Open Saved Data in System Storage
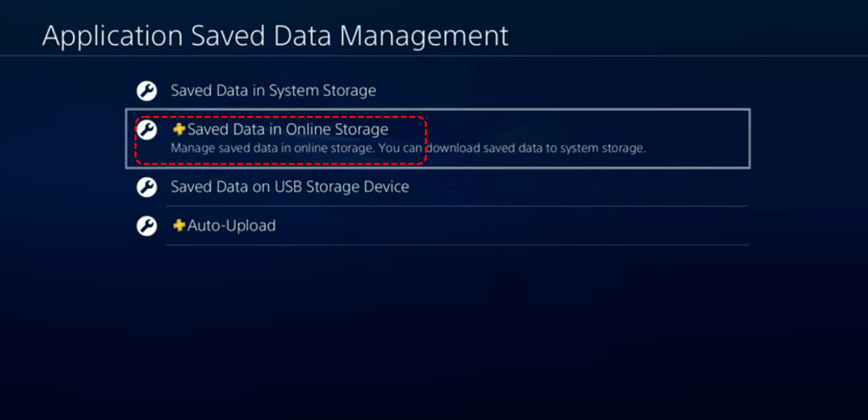This screenshot has height=420, width=868. (x=273, y=91)
